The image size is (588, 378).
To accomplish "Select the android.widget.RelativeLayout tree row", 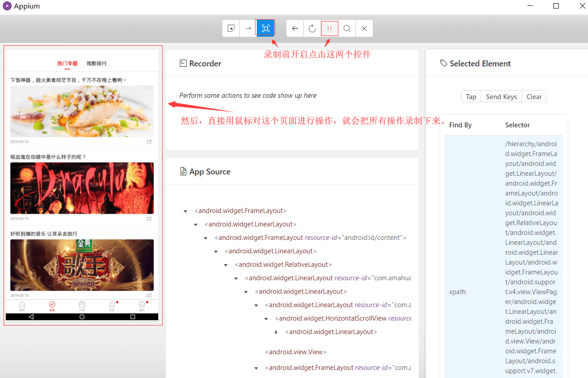I will [283, 265].
